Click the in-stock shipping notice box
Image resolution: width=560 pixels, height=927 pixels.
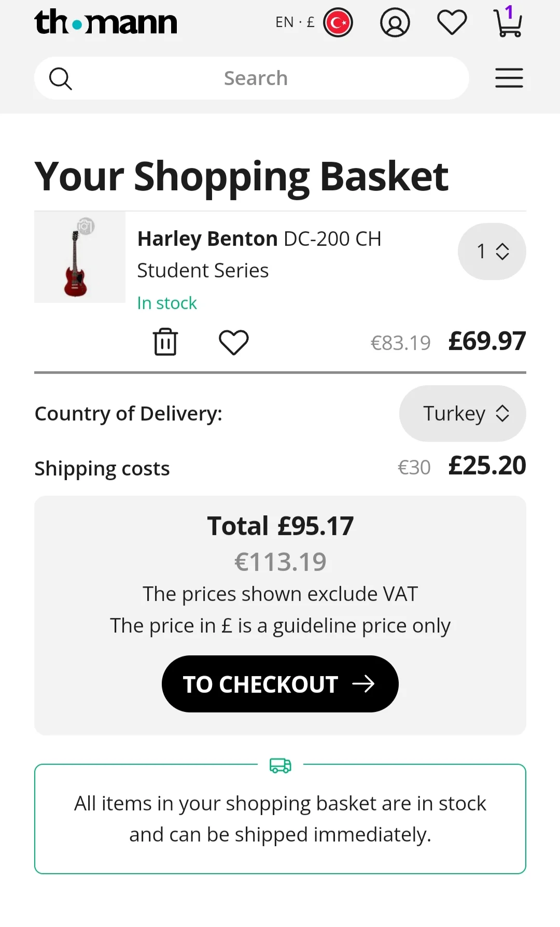click(280, 819)
